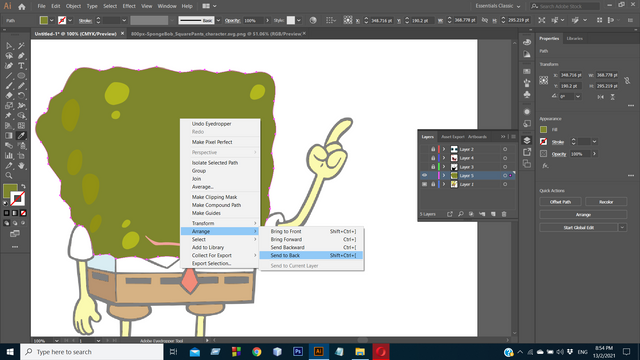The image size is (640, 360).
Task: Select the Magic Wand tool
Action: click(21, 46)
